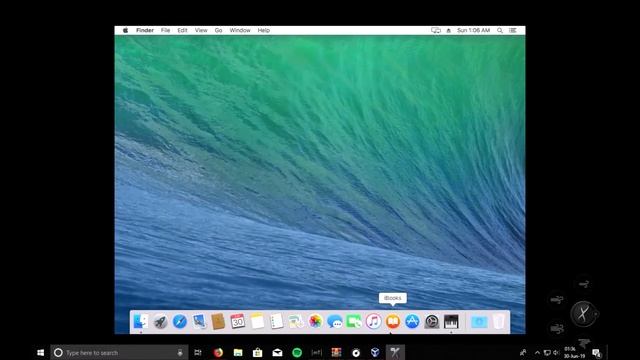
Task: Click microphone icon in Windows search box
Action: point(180,353)
